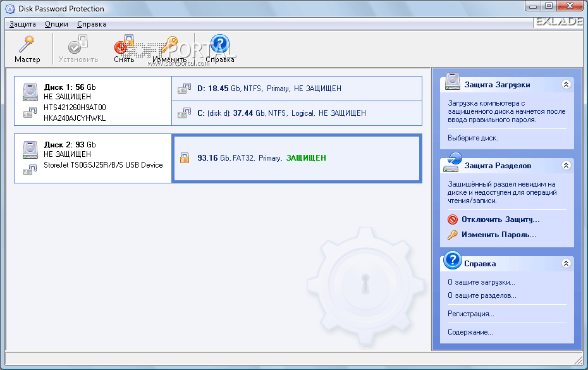This screenshot has height=370, width=588.
Task: Select the 93.16 Gb FAT32 protected partition
Action: [297, 158]
